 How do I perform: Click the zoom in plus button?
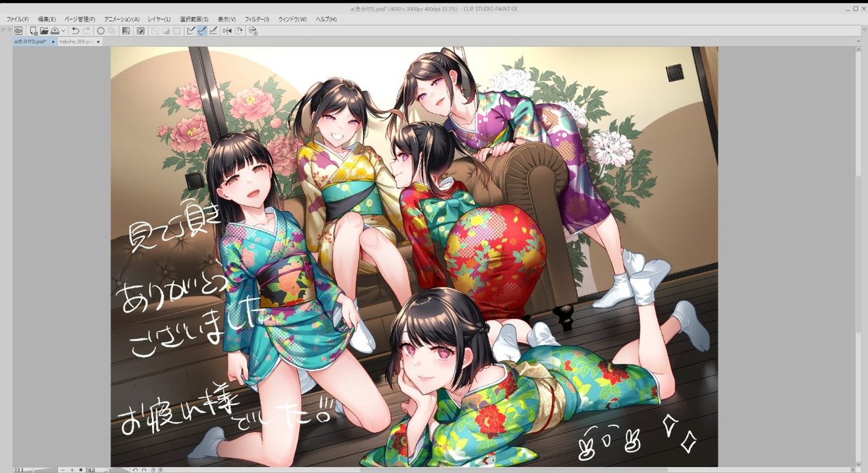[72, 469]
